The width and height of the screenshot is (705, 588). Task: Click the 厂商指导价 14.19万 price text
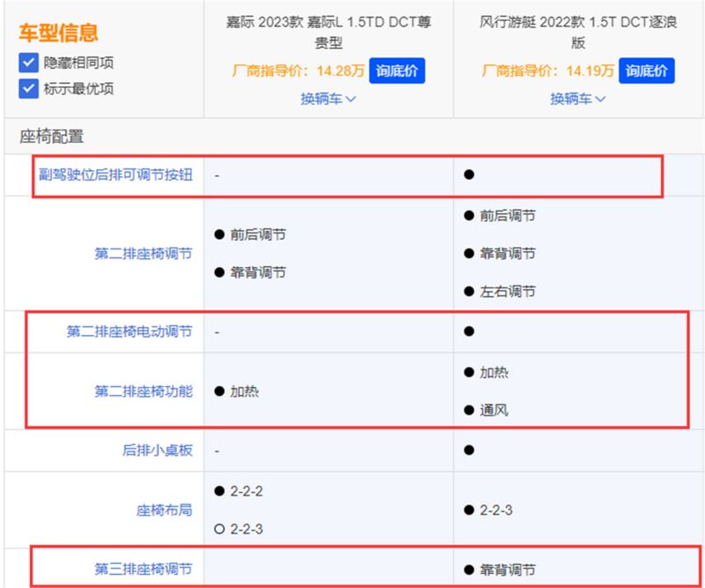[547, 71]
